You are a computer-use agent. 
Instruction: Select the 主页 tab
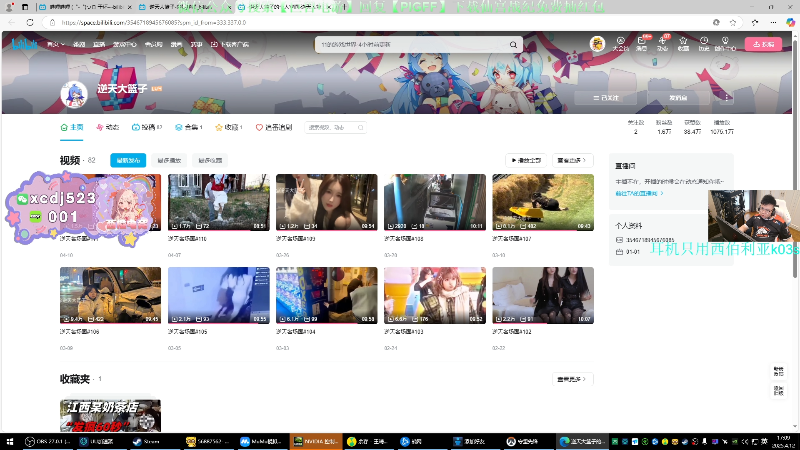point(71,128)
